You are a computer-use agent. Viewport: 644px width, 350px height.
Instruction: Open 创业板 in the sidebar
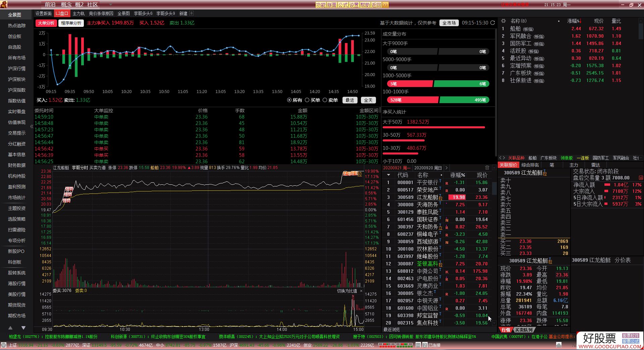tap(15, 36)
